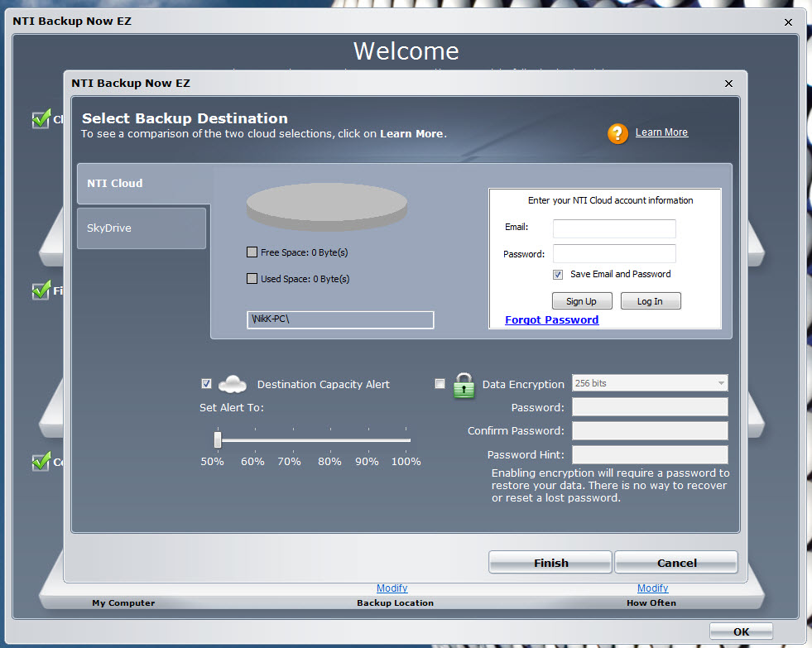
Task: Toggle the Destination Capacity Alert checkbox
Action: 206,383
